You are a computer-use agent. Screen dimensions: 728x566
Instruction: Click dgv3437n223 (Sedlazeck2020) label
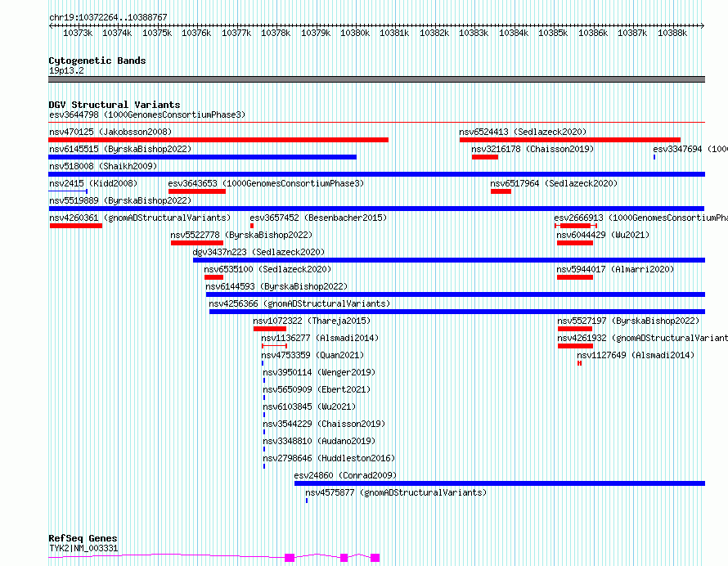tap(258, 252)
